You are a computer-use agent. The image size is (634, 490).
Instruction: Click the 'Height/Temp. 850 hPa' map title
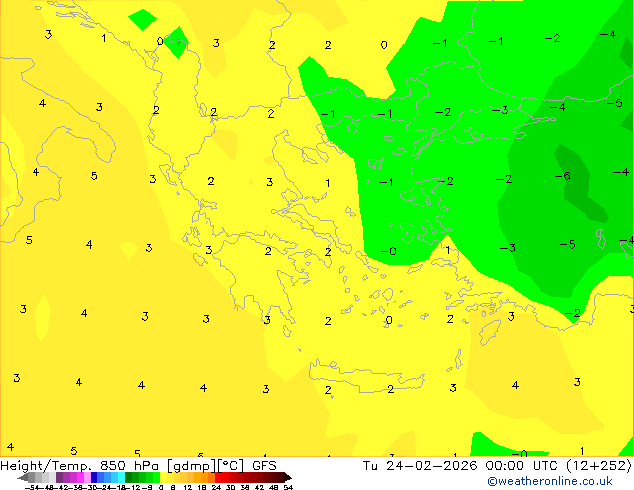pyautogui.click(x=78, y=466)
